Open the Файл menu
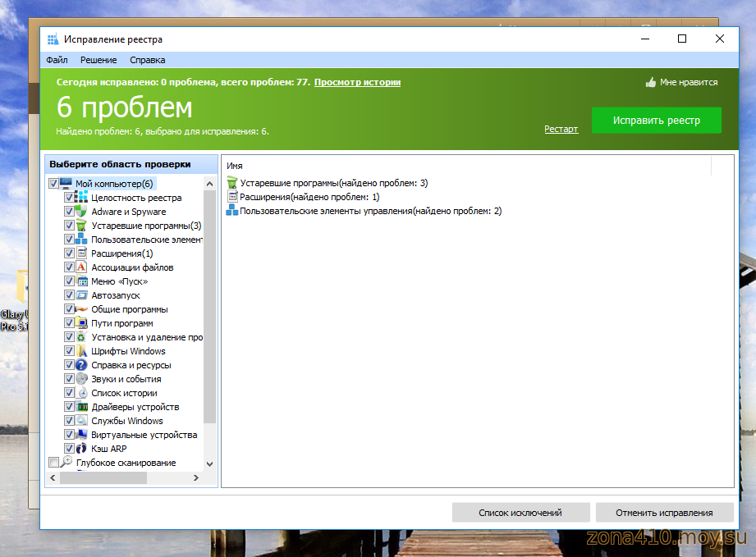 (x=57, y=60)
